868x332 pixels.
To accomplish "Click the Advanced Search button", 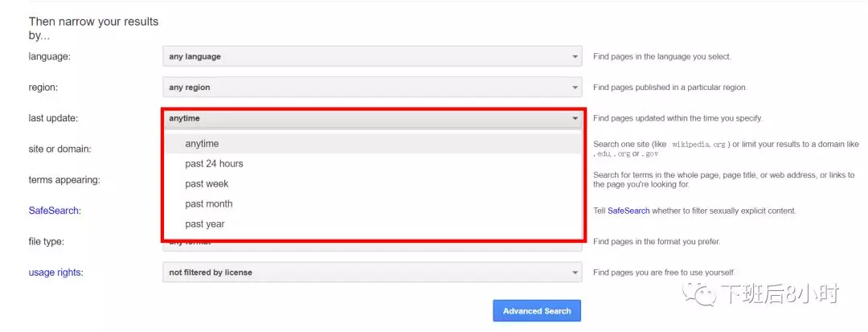I will (x=537, y=311).
